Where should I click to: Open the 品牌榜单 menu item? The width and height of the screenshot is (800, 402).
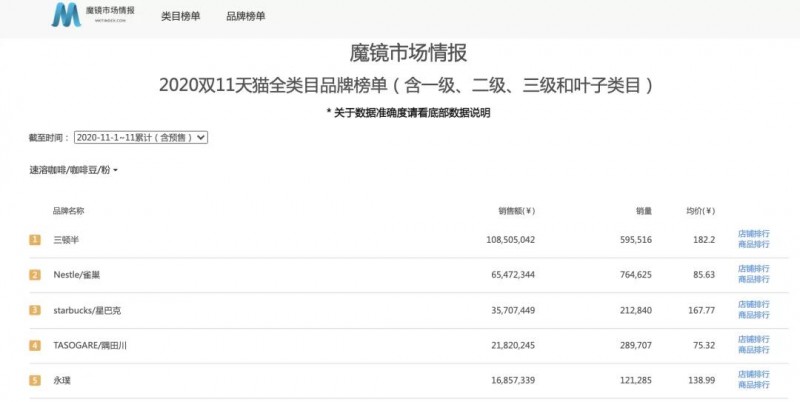(245, 16)
